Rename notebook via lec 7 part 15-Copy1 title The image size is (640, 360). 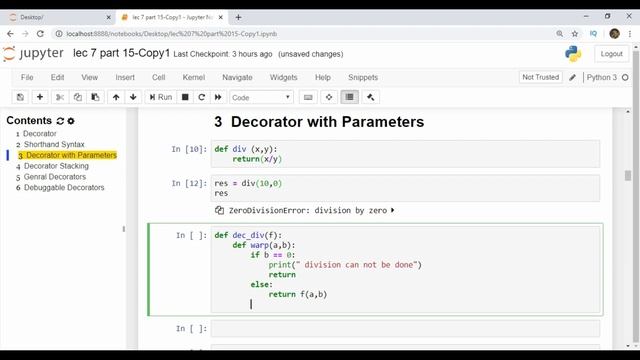click(121, 53)
